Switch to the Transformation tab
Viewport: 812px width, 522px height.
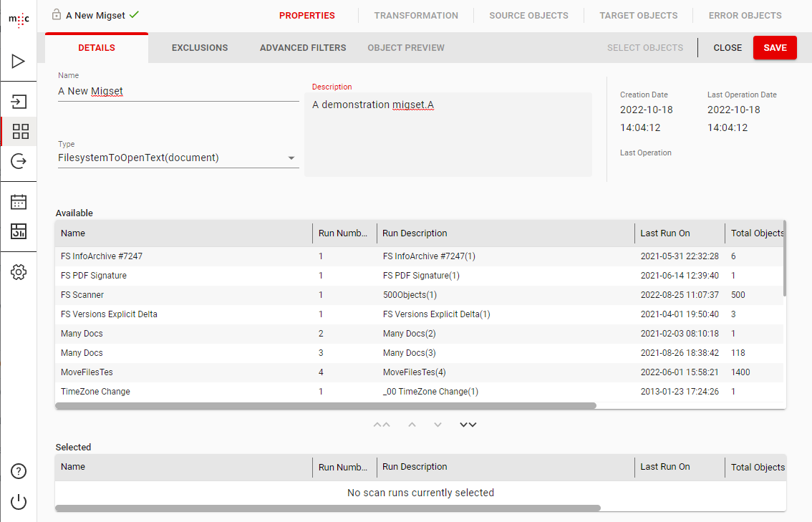click(x=415, y=15)
